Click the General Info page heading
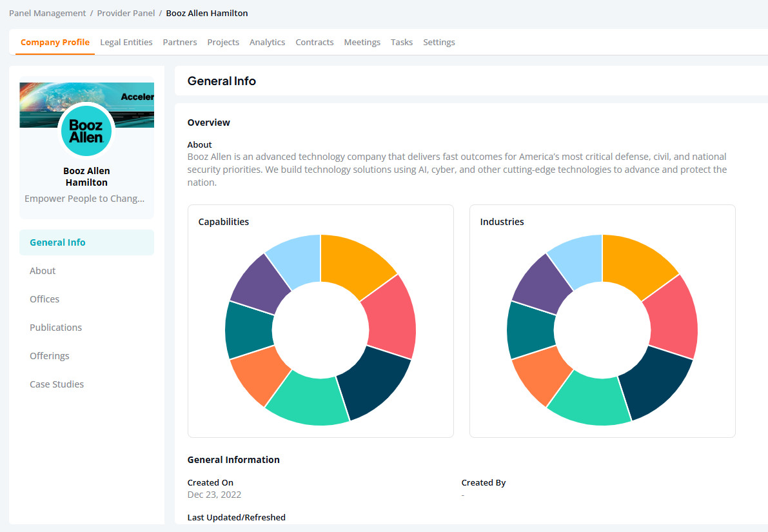Viewport: 768px width, 532px height. point(221,81)
